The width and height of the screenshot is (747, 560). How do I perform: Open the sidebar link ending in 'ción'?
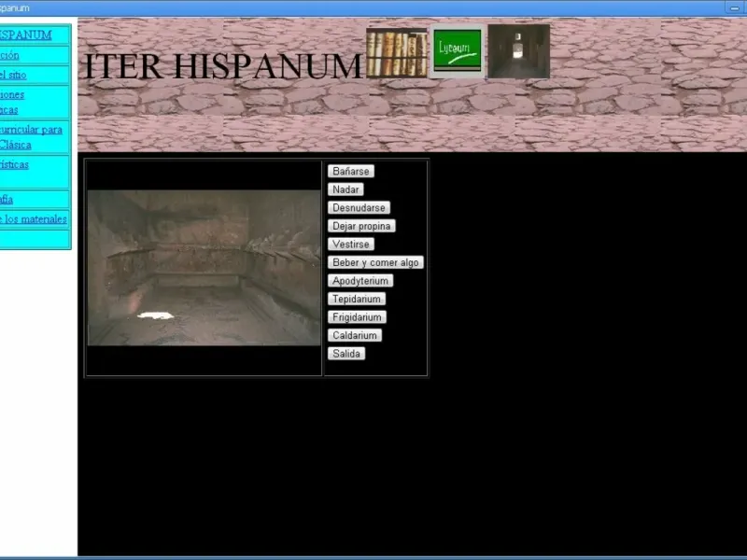[9, 55]
